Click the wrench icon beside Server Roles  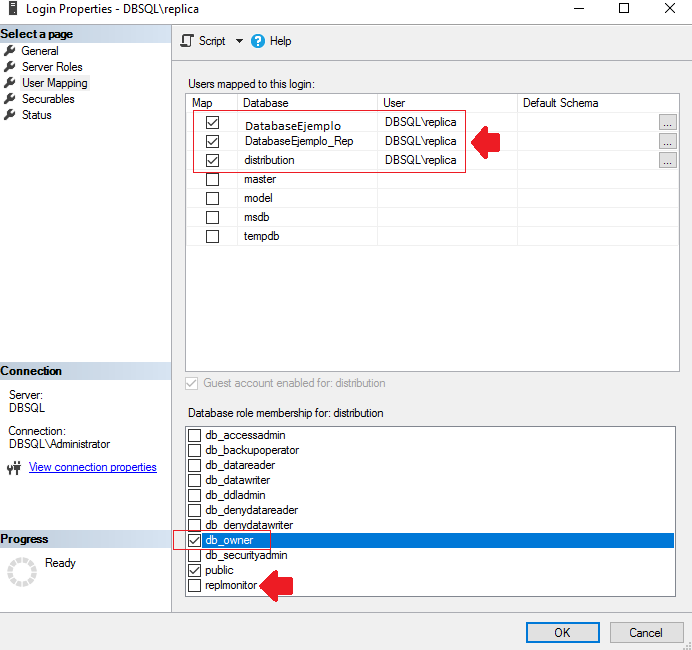[10, 67]
